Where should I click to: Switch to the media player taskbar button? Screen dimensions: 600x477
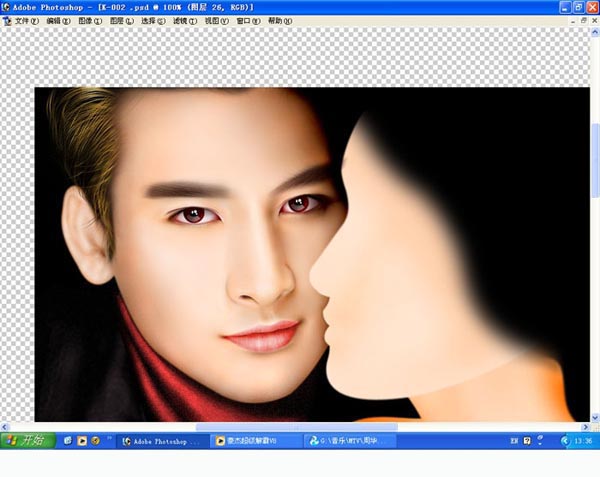[256, 441]
